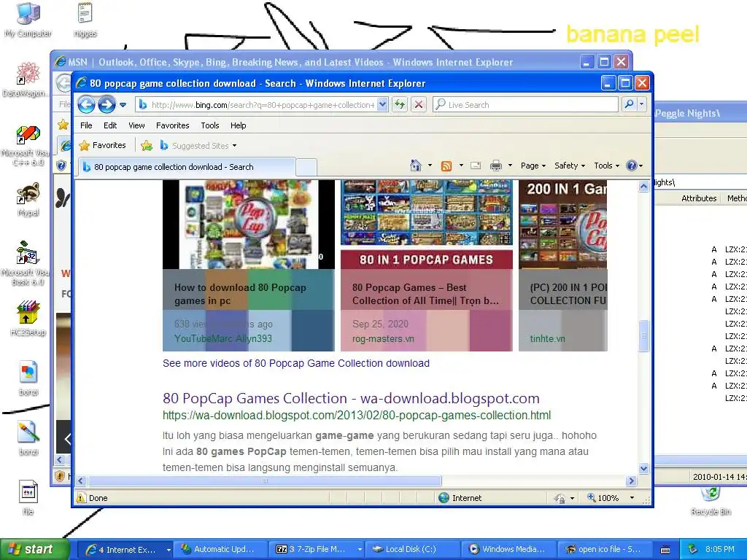Image resolution: width=747 pixels, height=560 pixels.
Task: Click Add to Favorites Bar star icon
Action: (x=147, y=146)
